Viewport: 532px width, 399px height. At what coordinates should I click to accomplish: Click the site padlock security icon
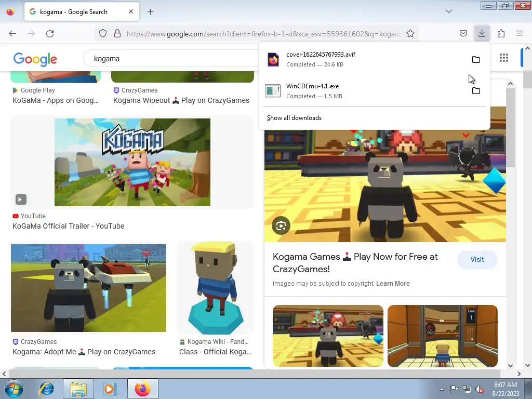click(x=117, y=33)
